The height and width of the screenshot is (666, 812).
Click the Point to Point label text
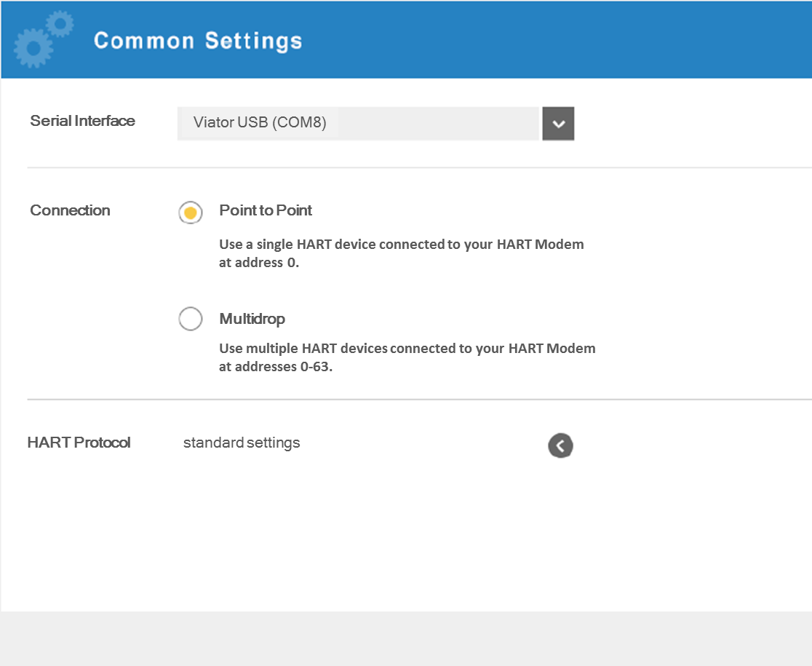click(x=266, y=210)
